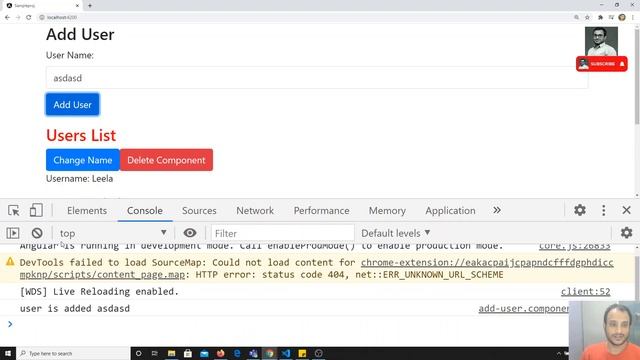
Task: Open the JavaScript context top dropdown
Action: click(113, 233)
